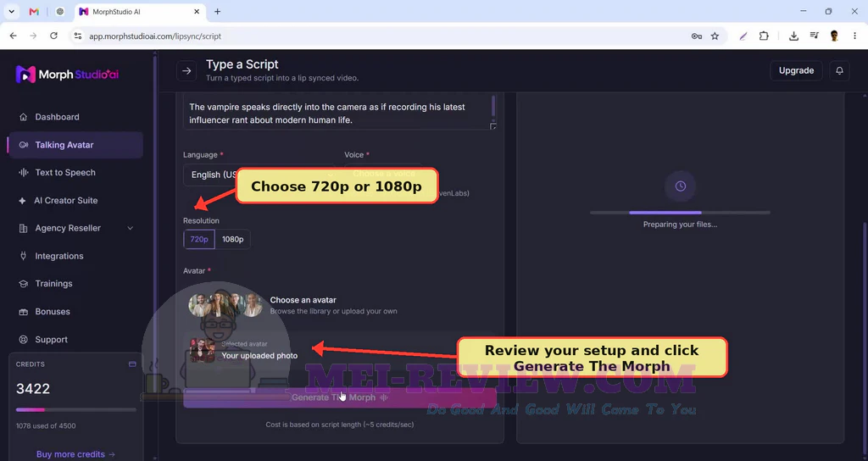Open browser downloads icon
The width and height of the screenshot is (868, 461).
point(793,36)
